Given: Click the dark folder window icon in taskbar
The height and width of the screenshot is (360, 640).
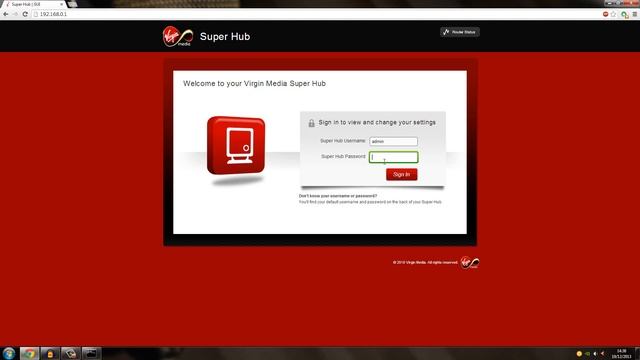Looking at the screenshot, I should pos(91,353).
